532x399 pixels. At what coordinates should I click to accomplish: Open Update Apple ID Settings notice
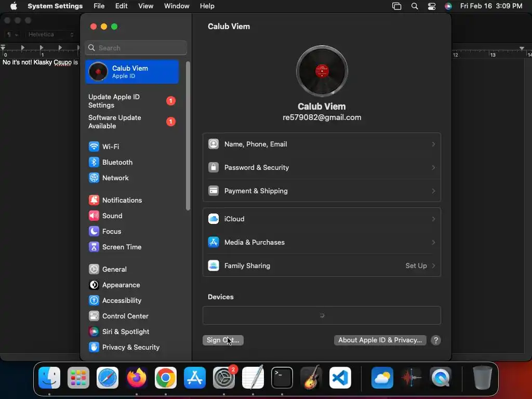[x=131, y=101]
